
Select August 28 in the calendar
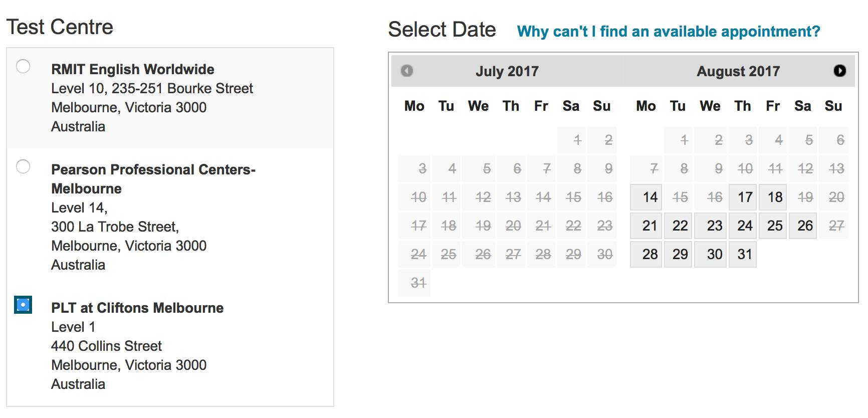(x=646, y=254)
